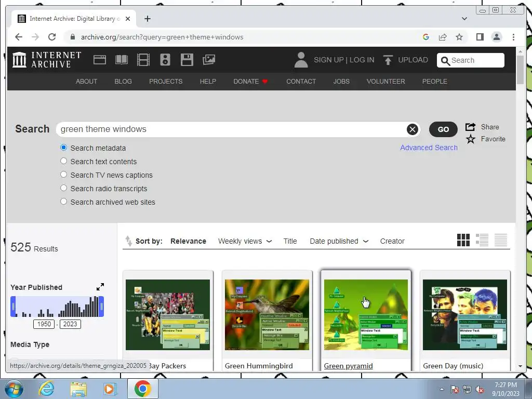Viewport: 532px width, 399px height.
Task: Open the Green pyramid theme thumbnail
Action: coord(366,314)
